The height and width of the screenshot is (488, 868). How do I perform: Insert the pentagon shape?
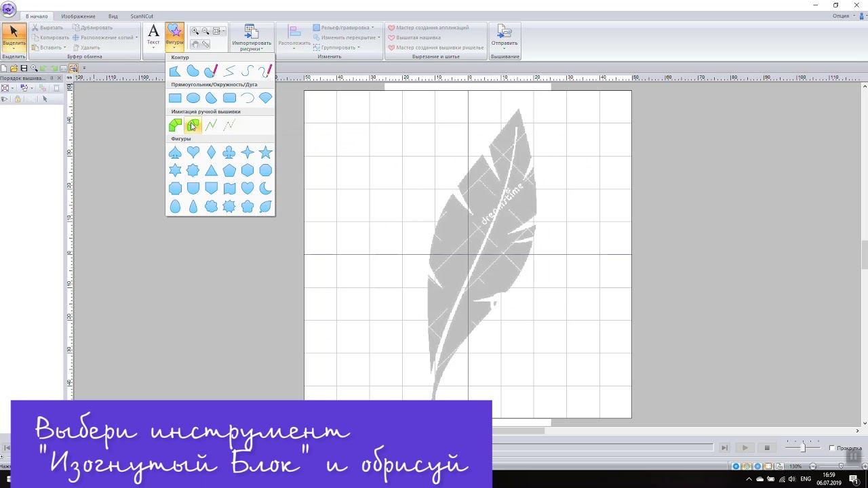(229, 170)
